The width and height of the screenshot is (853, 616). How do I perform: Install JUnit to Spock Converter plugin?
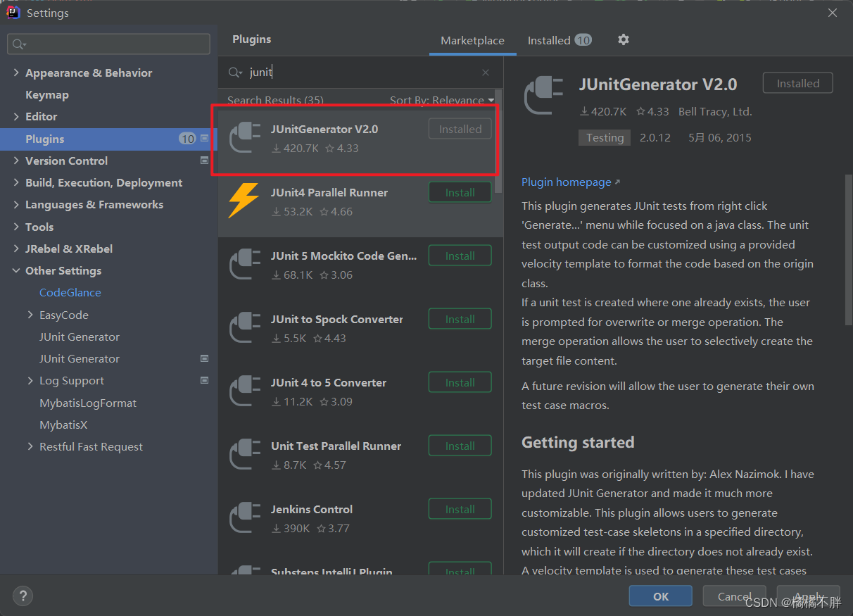point(460,319)
